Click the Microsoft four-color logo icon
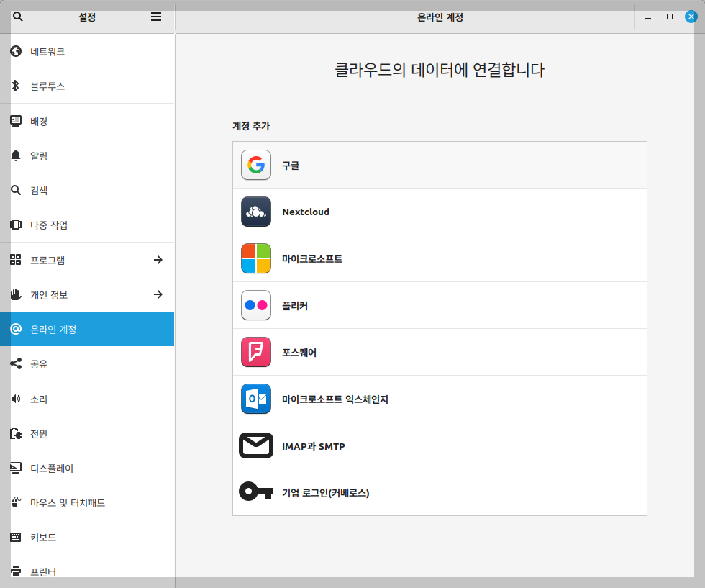The width and height of the screenshot is (705, 588). [256, 258]
